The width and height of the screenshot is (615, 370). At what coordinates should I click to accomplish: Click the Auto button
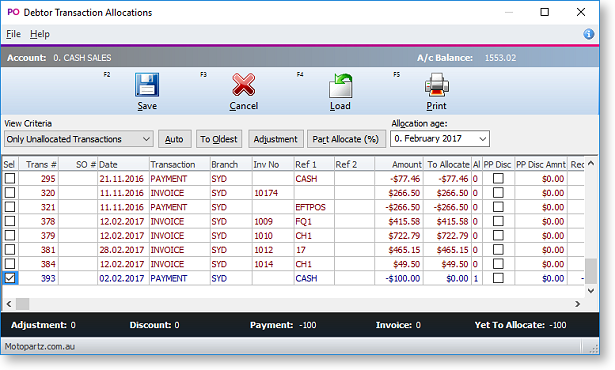pyautogui.click(x=174, y=139)
